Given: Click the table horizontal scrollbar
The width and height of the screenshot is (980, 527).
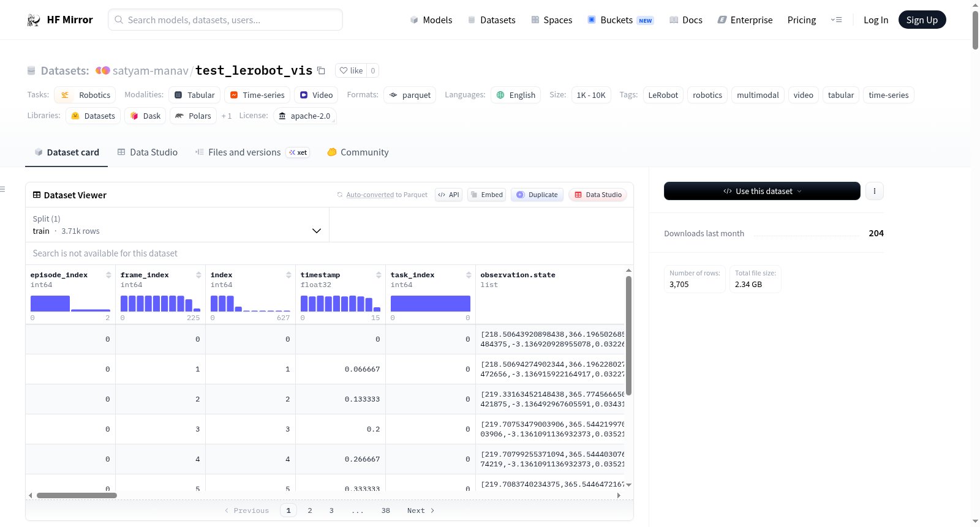Looking at the screenshot, I should (x=77, y=495).
